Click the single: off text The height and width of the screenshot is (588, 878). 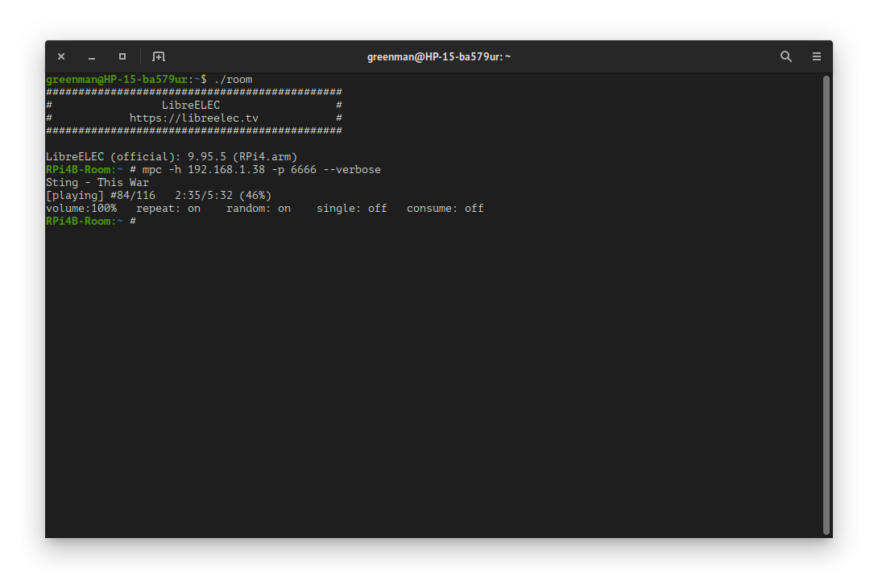352,209
